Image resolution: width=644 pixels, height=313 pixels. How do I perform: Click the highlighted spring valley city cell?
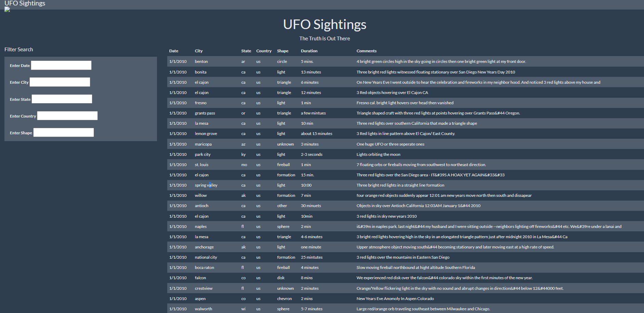(206, 185)
